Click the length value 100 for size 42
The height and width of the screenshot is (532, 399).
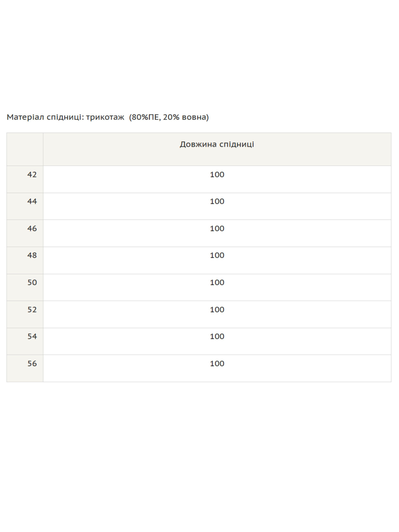click(217, 175)
